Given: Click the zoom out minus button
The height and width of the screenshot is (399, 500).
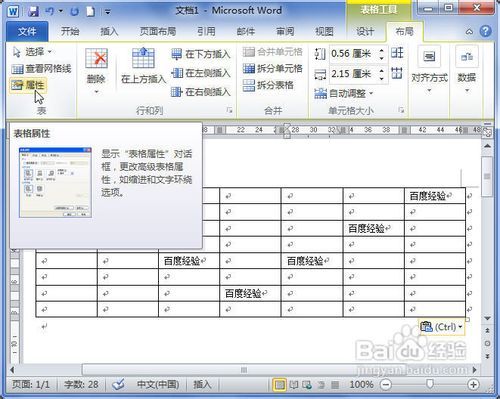Looking at the screenshot, I should click(386, 385).
